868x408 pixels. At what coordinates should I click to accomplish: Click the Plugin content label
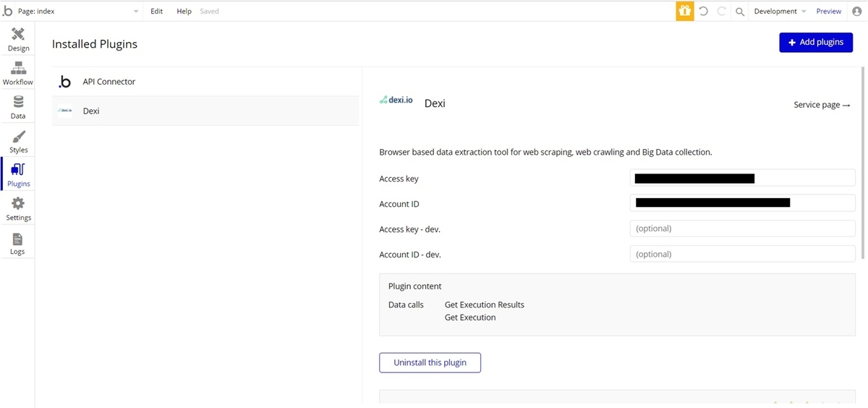pyautogui.click(x=414, y=286)
